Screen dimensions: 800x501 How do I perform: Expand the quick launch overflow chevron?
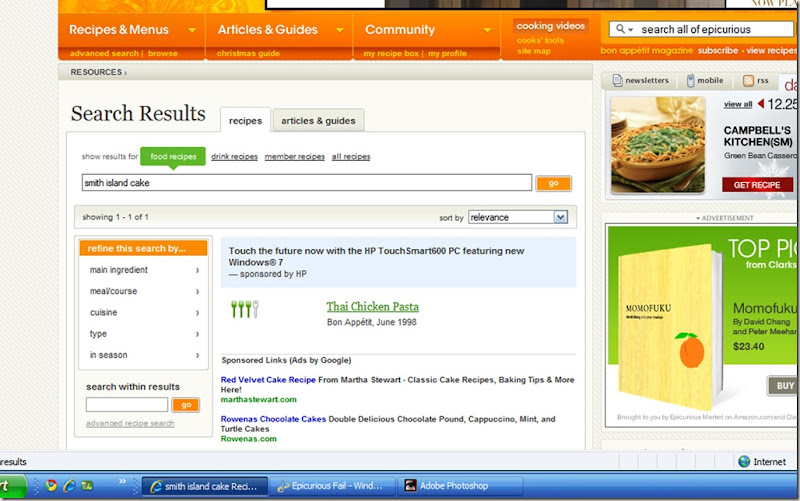[x=122, y=481]
